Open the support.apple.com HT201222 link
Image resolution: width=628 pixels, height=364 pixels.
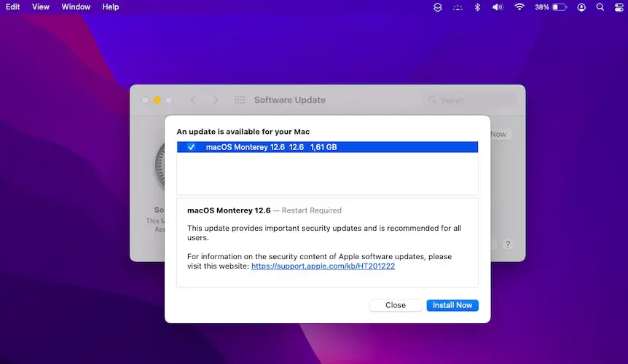[x=323, y=266]
